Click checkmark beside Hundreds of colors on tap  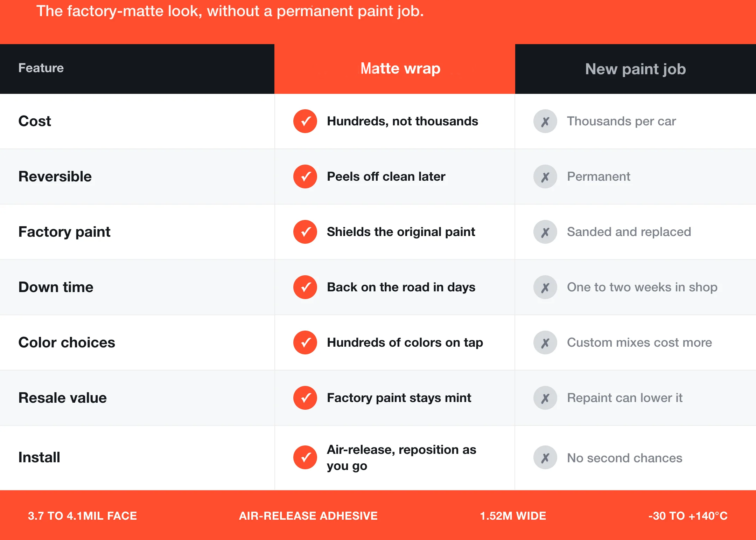(x=305, y=342)
